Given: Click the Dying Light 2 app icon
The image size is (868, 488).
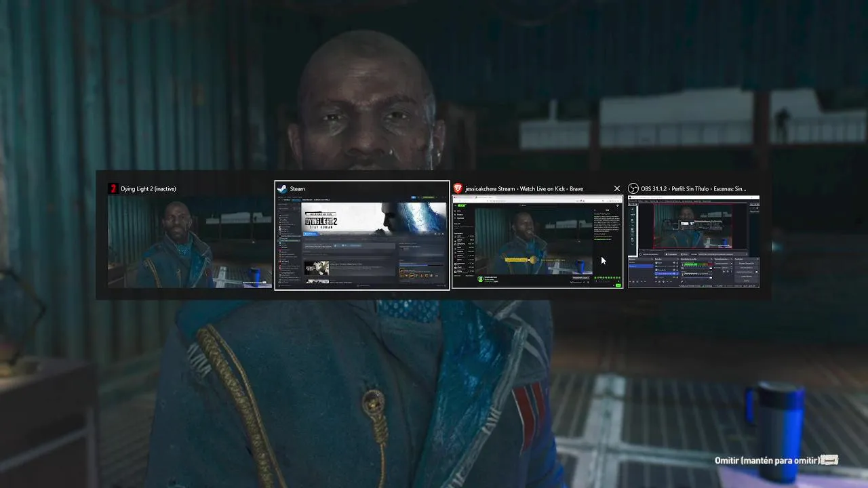Looking at the screenshot, I should tap(113, 188).
